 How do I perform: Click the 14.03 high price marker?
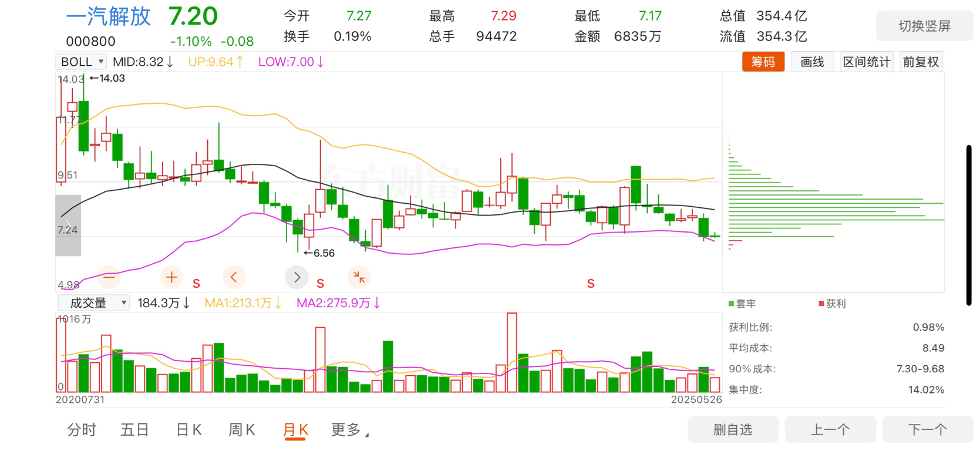pos(107,78)
